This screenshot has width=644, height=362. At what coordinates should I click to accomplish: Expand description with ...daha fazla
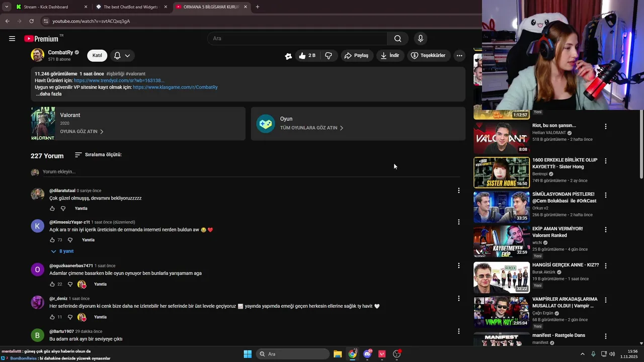click(48, 94)
